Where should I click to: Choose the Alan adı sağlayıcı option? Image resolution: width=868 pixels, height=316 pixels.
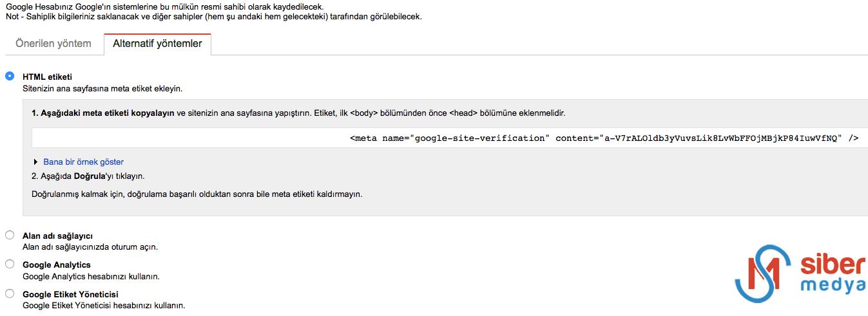(10, 235)
